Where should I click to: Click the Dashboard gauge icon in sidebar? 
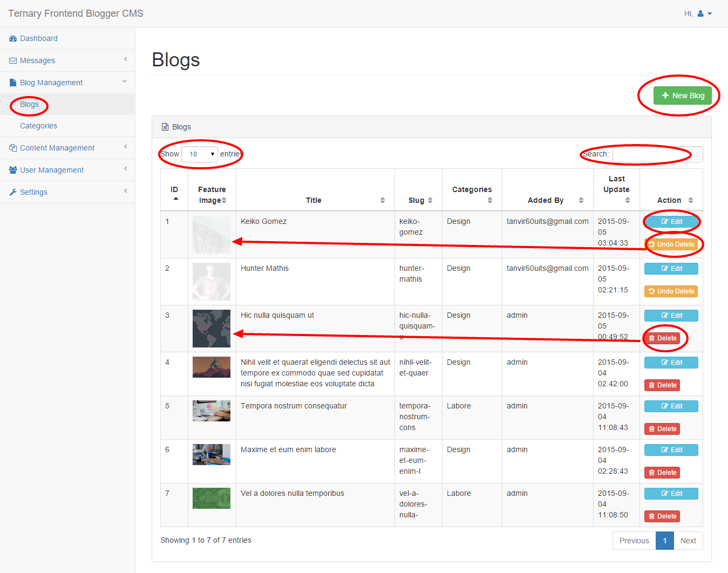(13, 39)
